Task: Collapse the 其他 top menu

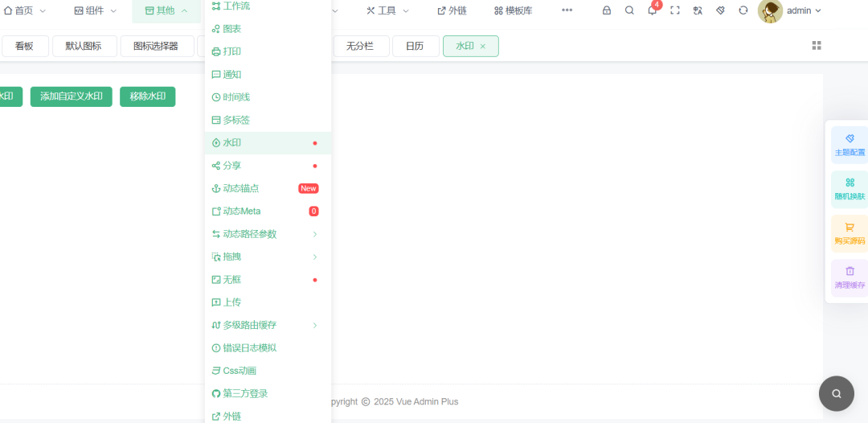Action: 166,10
